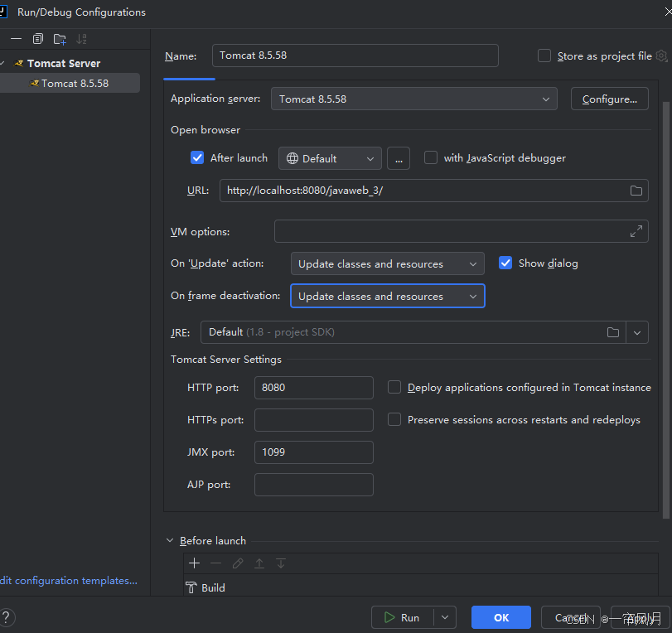Screen dimensions: 672x633
Task: Open On frame deactivation dropdown
Action: [388, 296]
